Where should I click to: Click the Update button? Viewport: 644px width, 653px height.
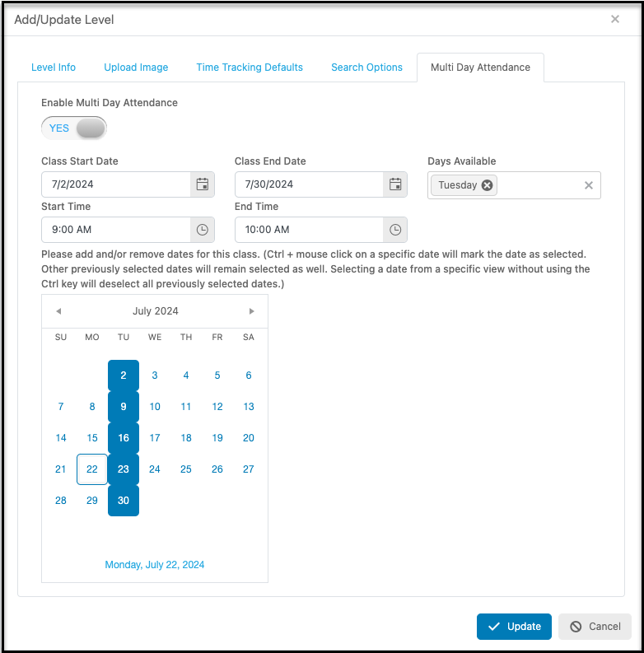[x=514, y=627]
